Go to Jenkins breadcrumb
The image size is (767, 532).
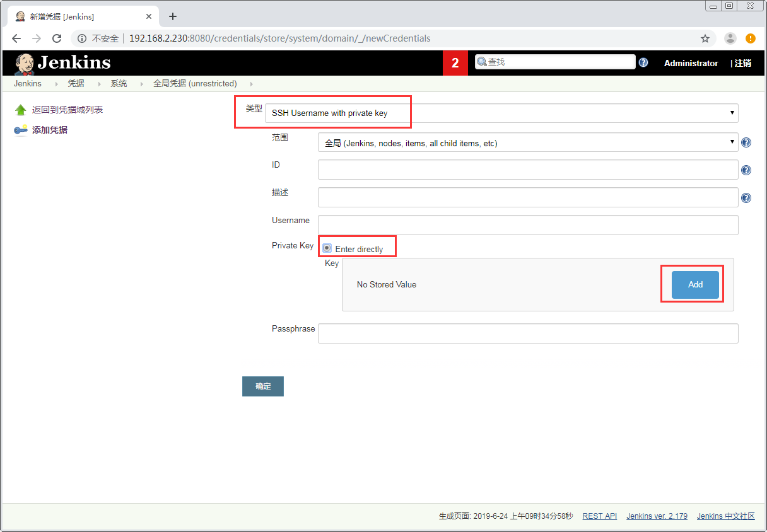click(x=28, y=83)
